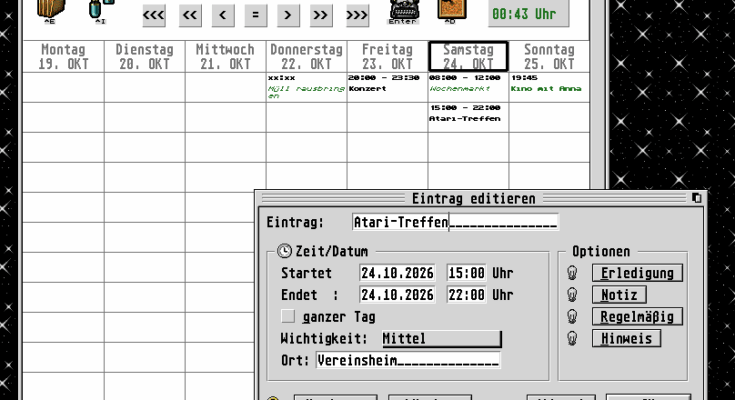Select the Mittwoch 21. OKT day header
The image size is (735, 400).
click(x=225, y=56)
